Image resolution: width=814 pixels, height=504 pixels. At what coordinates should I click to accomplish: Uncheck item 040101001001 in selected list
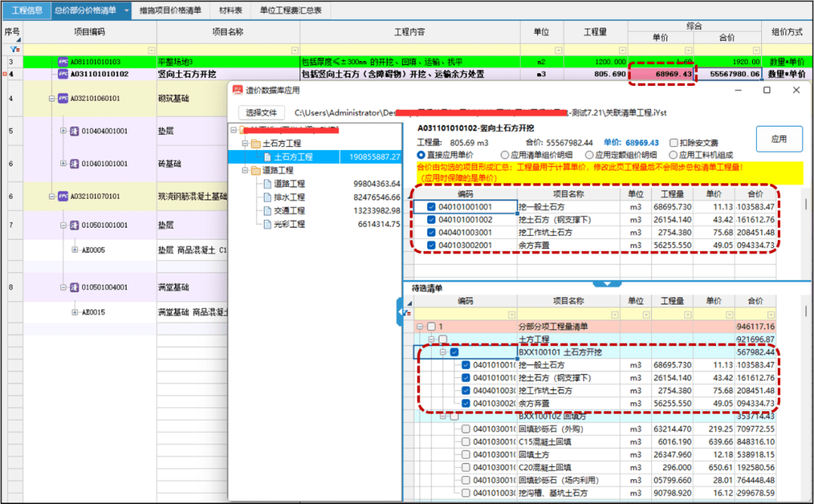(x=431, y=207)
